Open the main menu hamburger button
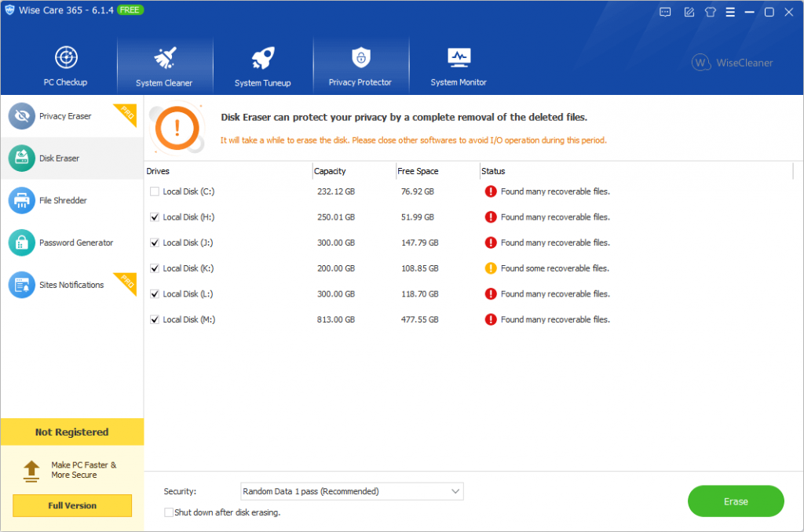 point(730,12)
